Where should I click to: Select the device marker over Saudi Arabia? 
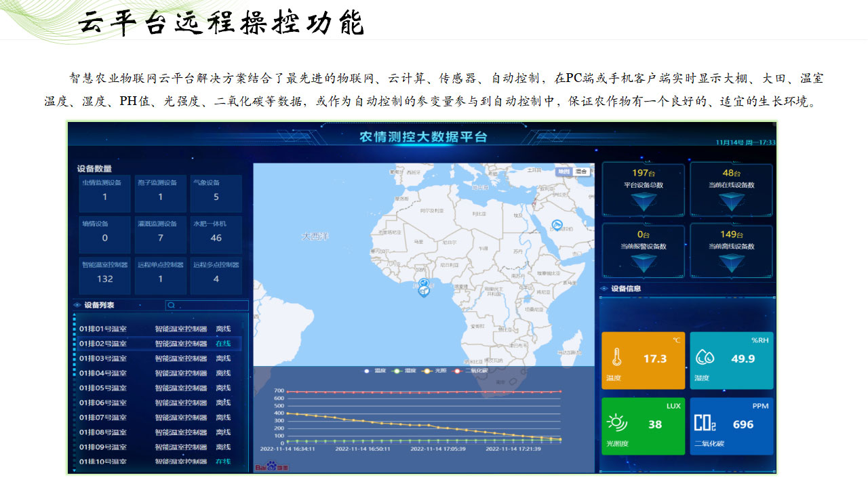coord(557,225)
